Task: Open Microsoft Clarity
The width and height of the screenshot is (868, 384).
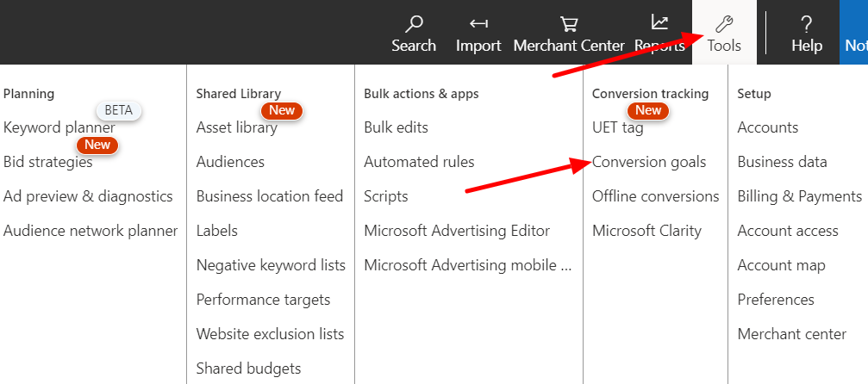Action: click(646, 231)
